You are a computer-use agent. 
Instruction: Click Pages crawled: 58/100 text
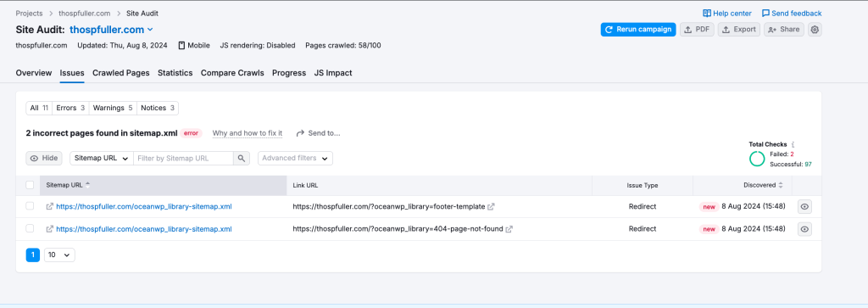pyautogui.click(x=343, y=46)
